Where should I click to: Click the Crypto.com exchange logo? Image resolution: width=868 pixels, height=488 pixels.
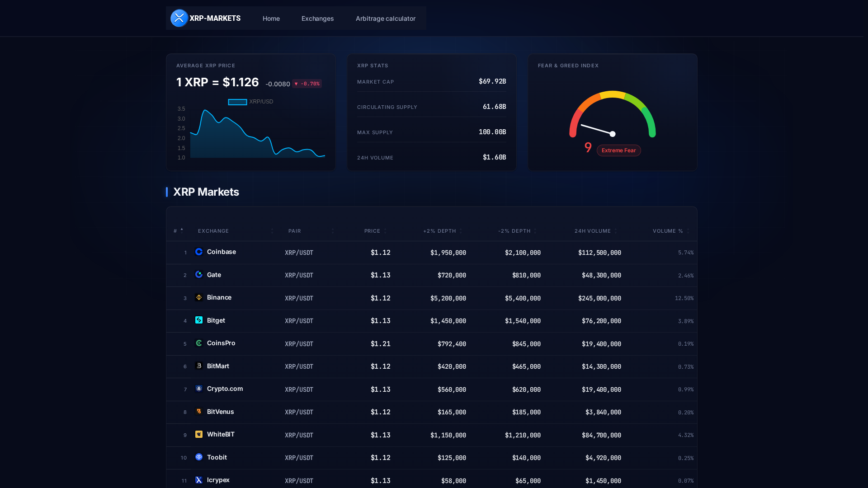click(199, 389)
